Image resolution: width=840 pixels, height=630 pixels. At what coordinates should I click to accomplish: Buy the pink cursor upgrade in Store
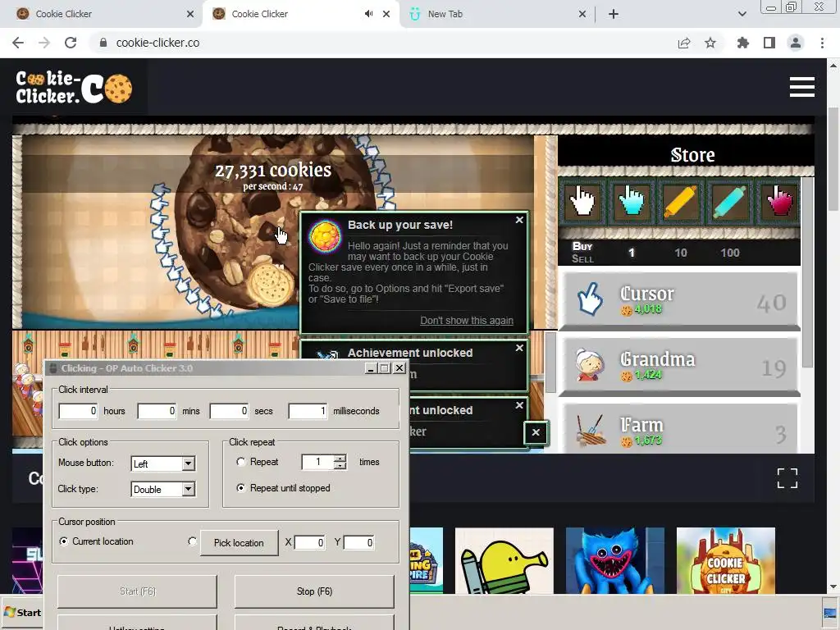click(778, 202)
